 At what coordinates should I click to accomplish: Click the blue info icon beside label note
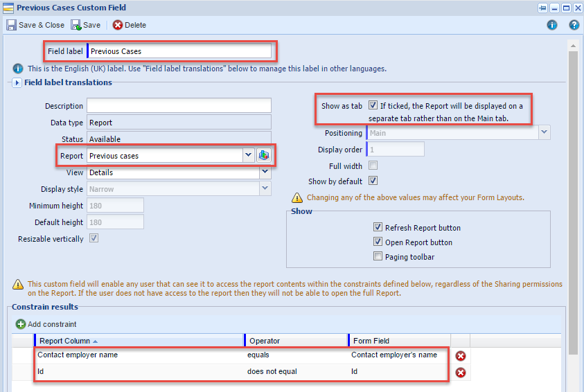17,69
